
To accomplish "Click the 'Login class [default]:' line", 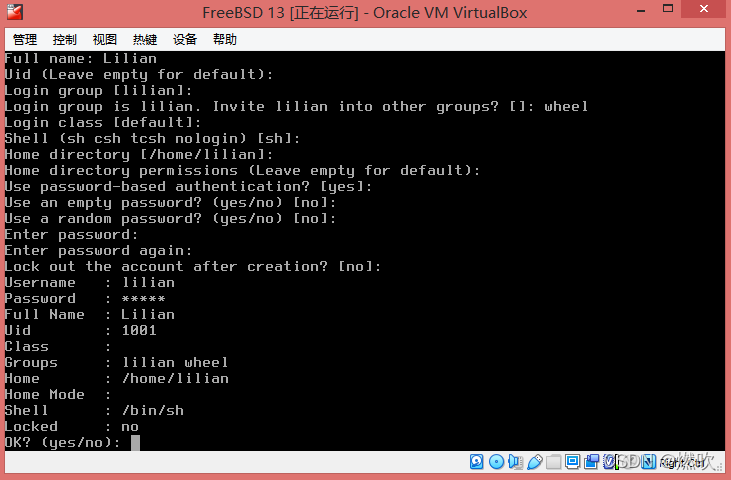I will pos(103,123).
